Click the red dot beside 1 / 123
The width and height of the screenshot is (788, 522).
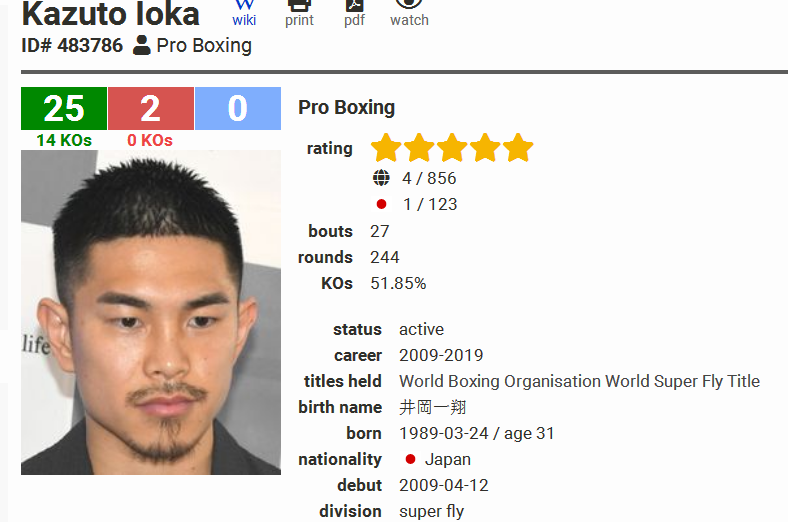381,204
